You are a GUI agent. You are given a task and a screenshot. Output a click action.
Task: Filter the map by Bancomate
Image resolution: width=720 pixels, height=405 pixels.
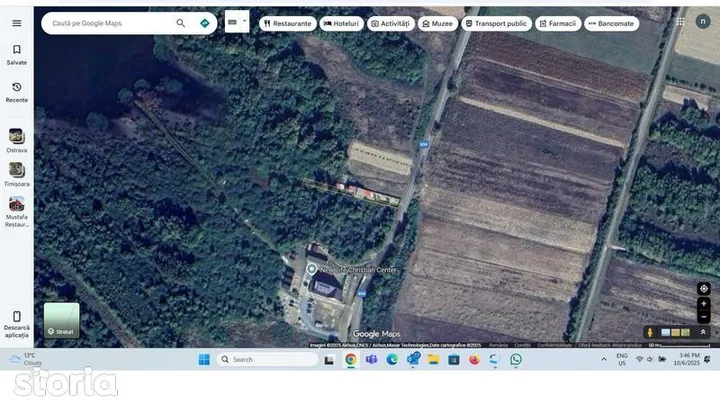coord(611,23)
